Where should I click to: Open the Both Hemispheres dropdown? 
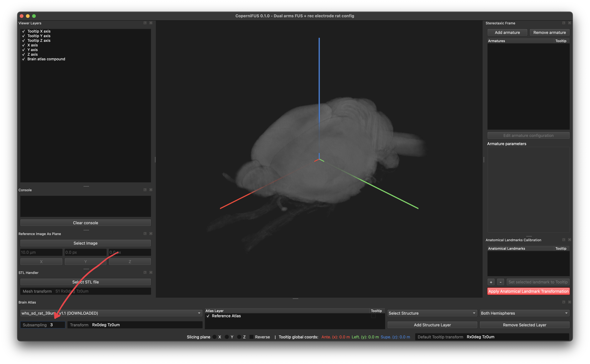524,313
